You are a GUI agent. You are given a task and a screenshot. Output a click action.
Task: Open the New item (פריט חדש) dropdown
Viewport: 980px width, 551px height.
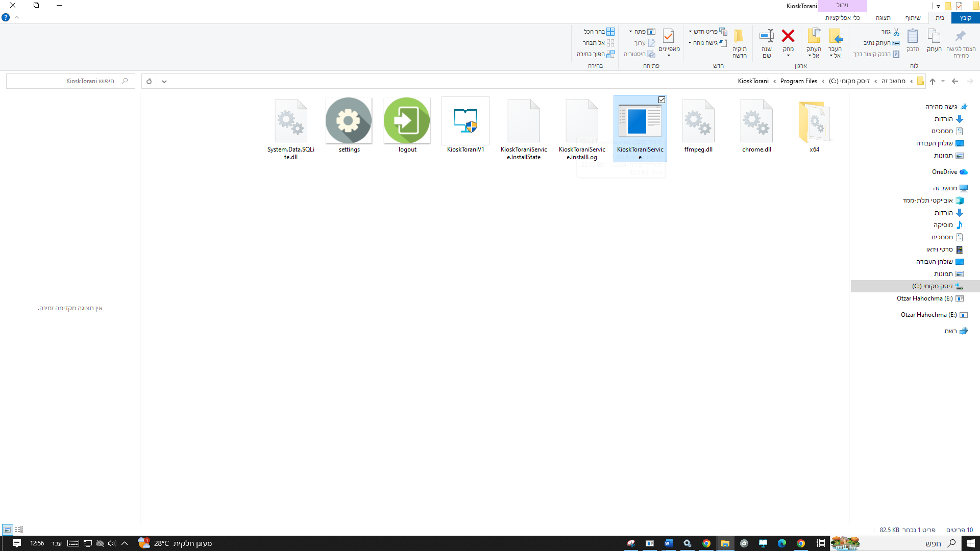(x=708, y=32)
